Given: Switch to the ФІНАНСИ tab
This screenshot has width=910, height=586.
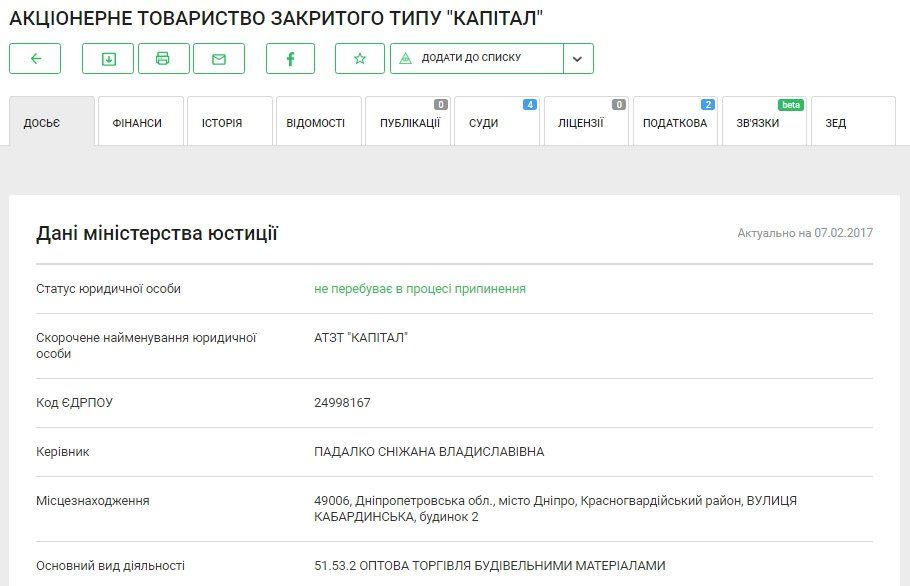Looking at the screenshot, I should pyautogui.click(x=136, y=121).
